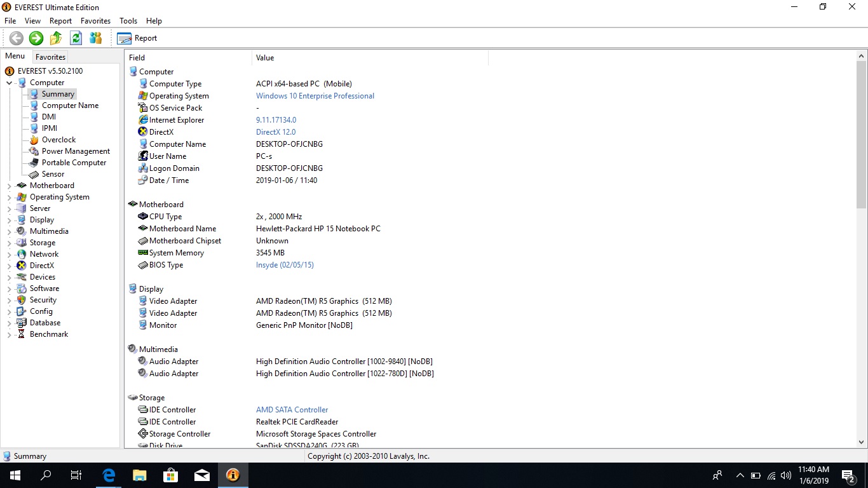Viewport: 868px width, 488px height.
Task: Click the DirectX tree icon in sidebar
Action: 22,266
